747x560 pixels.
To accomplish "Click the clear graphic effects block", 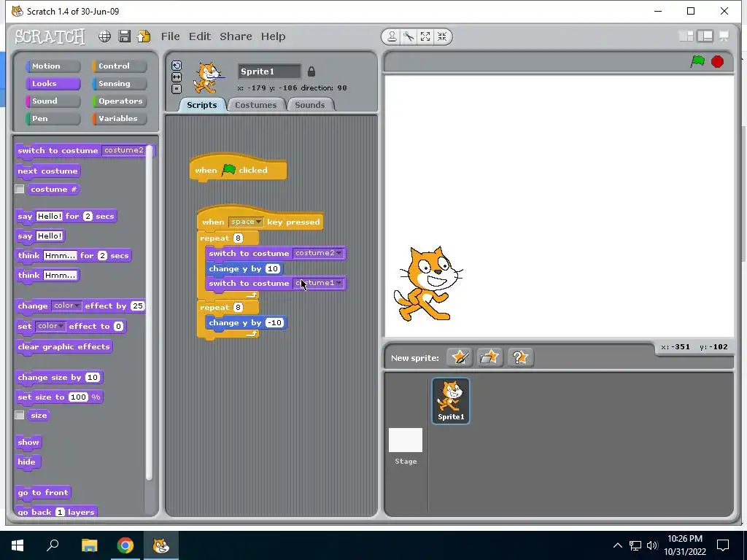I will [x=64, y=346].
